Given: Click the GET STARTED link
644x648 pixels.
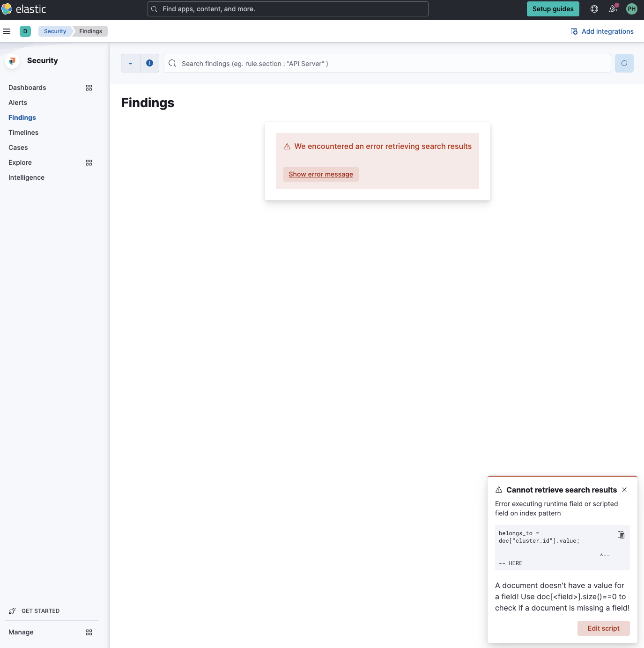Looking at the screenshot, I should pos(41,611).
